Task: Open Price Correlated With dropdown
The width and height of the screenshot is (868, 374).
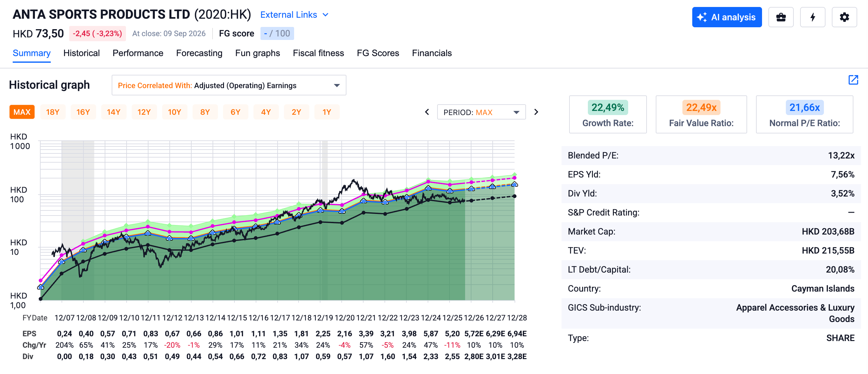Action: pyautogui.click(x=229, y=86)
